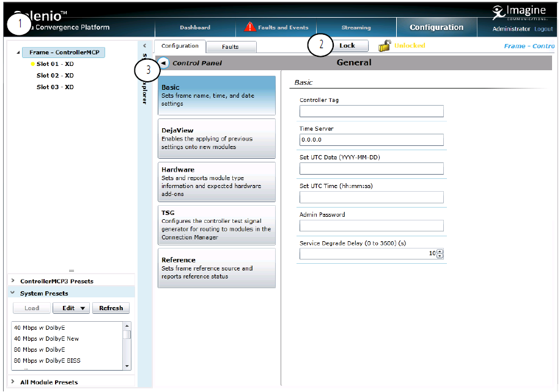Open the Faults and Events tab
This screenshot has height=392, width=560.
[276, 27]
